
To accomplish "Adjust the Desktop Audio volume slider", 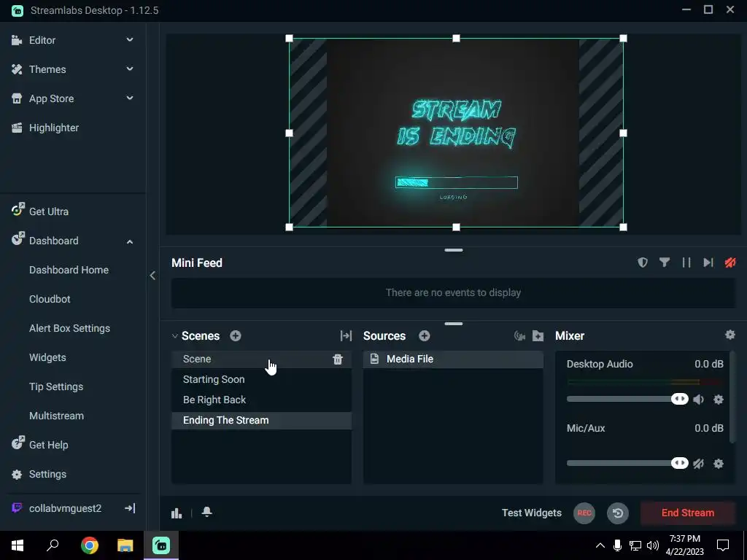I will 627,399.
